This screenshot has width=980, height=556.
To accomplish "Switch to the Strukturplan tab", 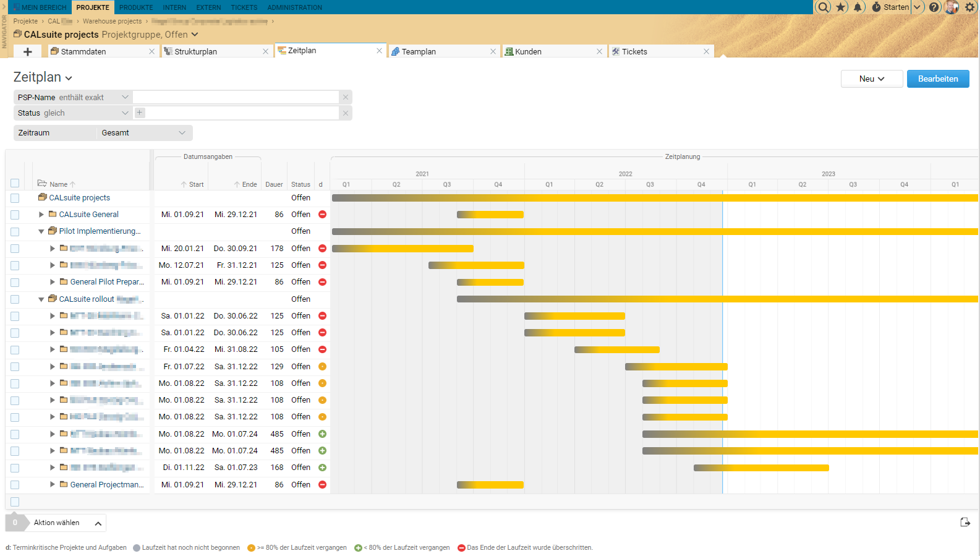I will (x=195, y=52).
